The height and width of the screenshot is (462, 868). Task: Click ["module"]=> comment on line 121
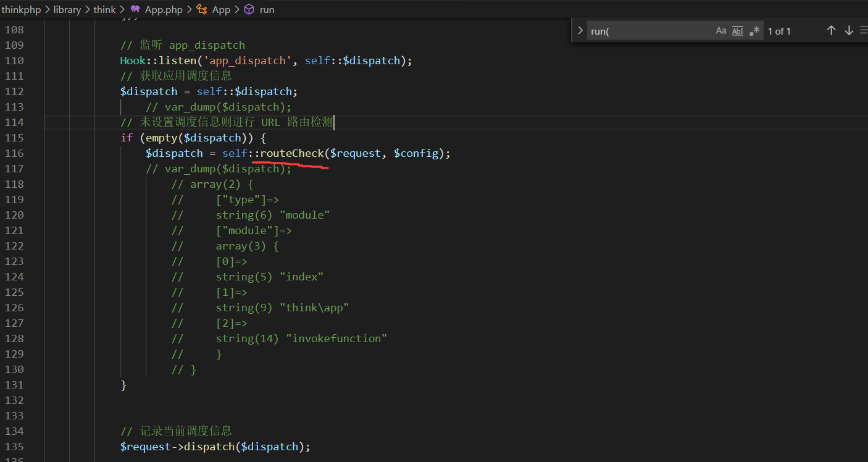pyautogui.click(x=254, y=230)
